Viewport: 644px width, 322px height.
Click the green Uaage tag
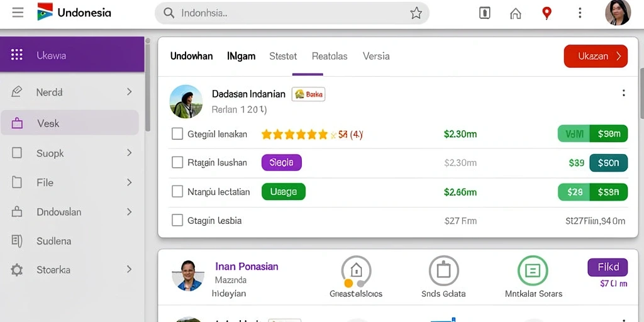[x=284, y=191]
